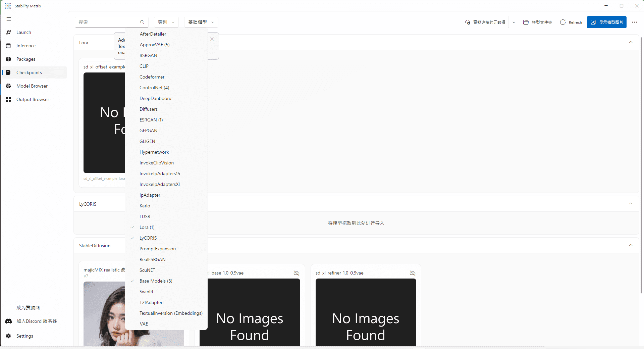The height and width of the screenshot is (349, 644).
Task: Uncheck LyCORIS in the category list
Action: tap(166, 238)
